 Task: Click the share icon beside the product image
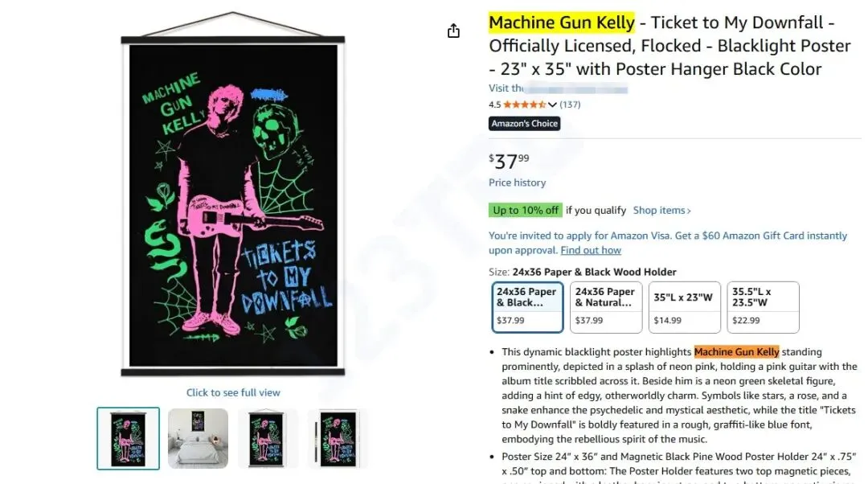tap(453, 31)
